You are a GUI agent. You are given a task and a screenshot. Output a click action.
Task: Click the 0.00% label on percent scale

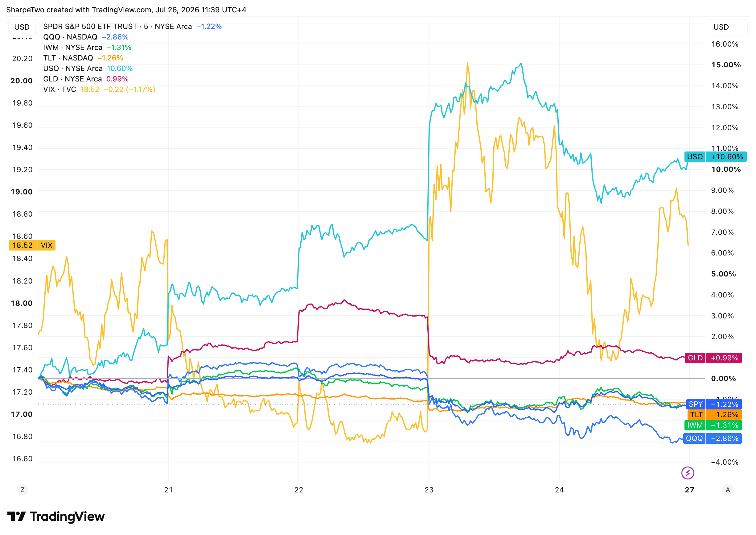[x=723, y=379]
